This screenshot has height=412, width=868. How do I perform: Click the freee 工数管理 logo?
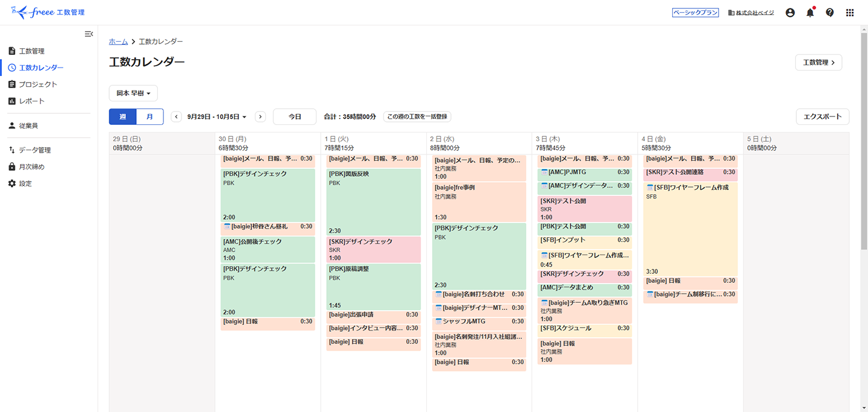coord(47,12)
